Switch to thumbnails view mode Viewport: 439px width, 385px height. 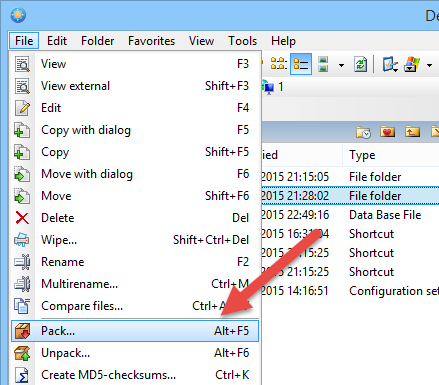323,64
